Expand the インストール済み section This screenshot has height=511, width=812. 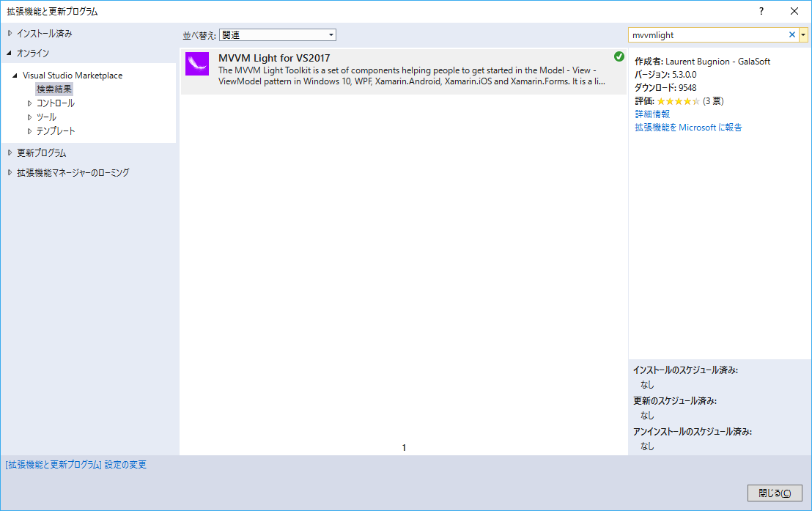click(x=10, y=33)
